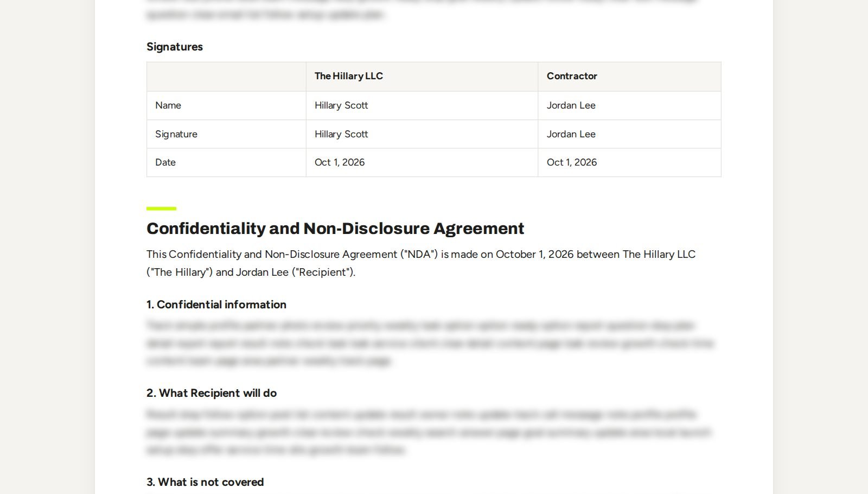
Task: Click Oct 1, 2026 under Contractor
Action: coord(572,162)
